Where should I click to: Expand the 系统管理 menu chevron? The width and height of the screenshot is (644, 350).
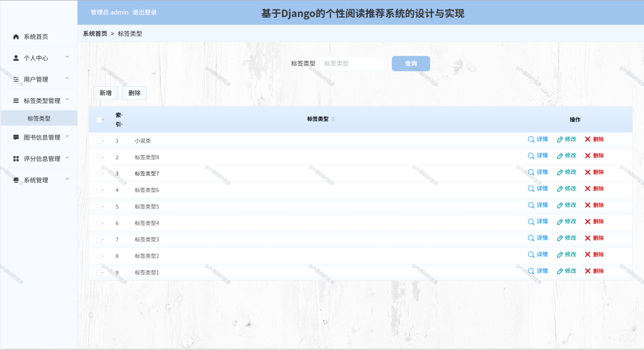click(67, 179)
